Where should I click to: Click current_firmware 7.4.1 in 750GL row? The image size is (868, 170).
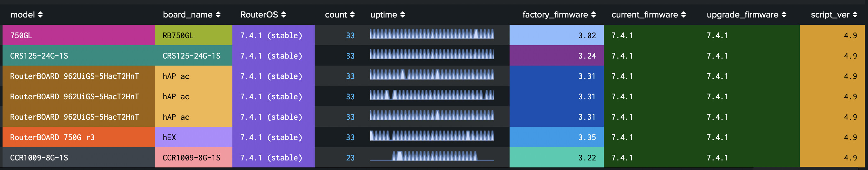click(x=622, y=35)
